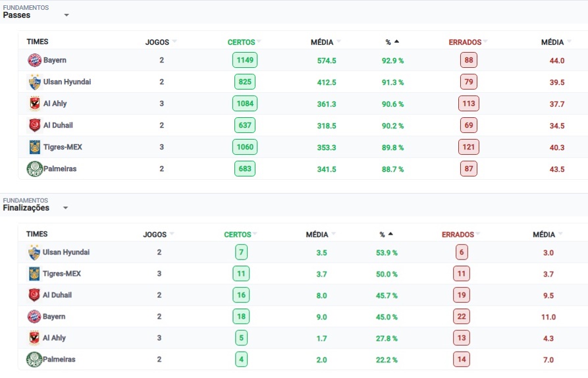
Task: Click the Tigres-MEX crest in the Passes table
Action: (x=34, y=147)
